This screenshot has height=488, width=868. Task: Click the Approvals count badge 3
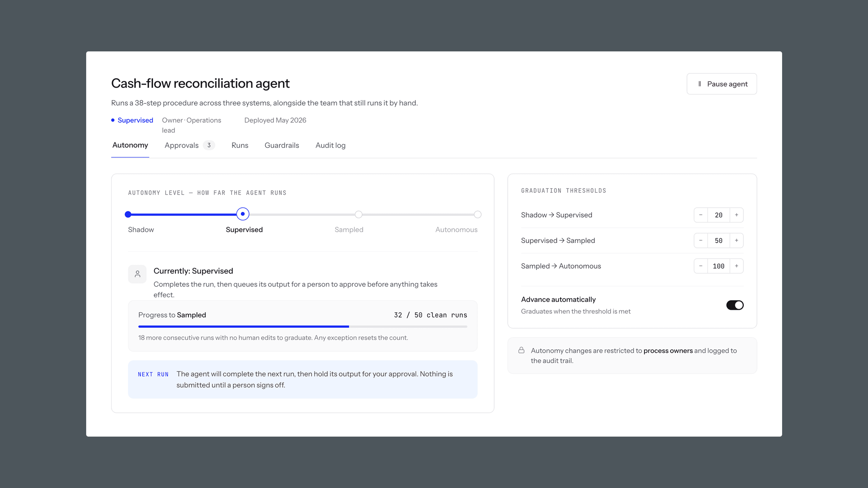[x=209, y=145]
